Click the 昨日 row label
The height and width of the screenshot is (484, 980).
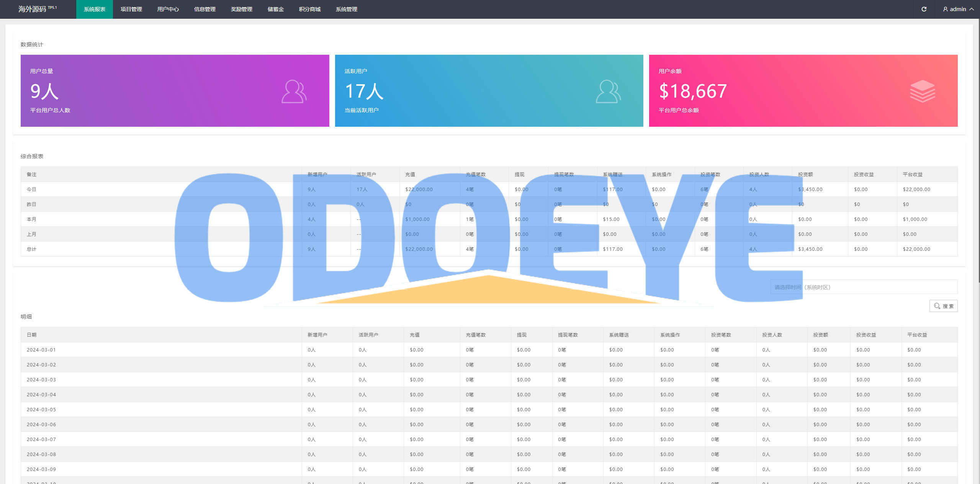click(31, 204)
